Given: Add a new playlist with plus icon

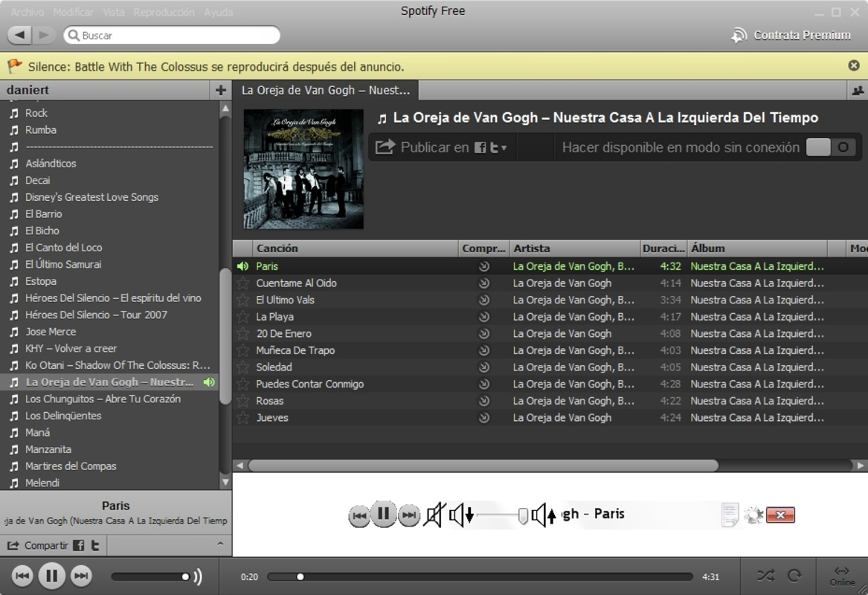Looking at the screenshot, I should pos(220,90).
